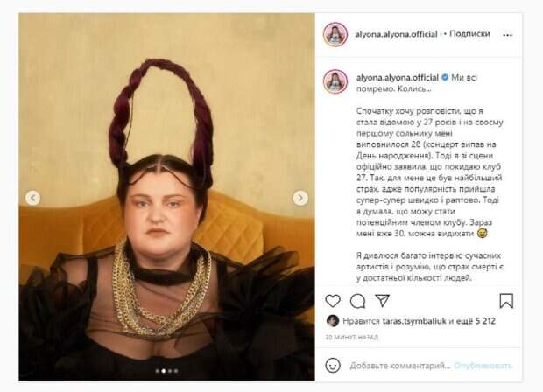
Task: Open comments with the speech bubble icon
Action: (357, 301)
